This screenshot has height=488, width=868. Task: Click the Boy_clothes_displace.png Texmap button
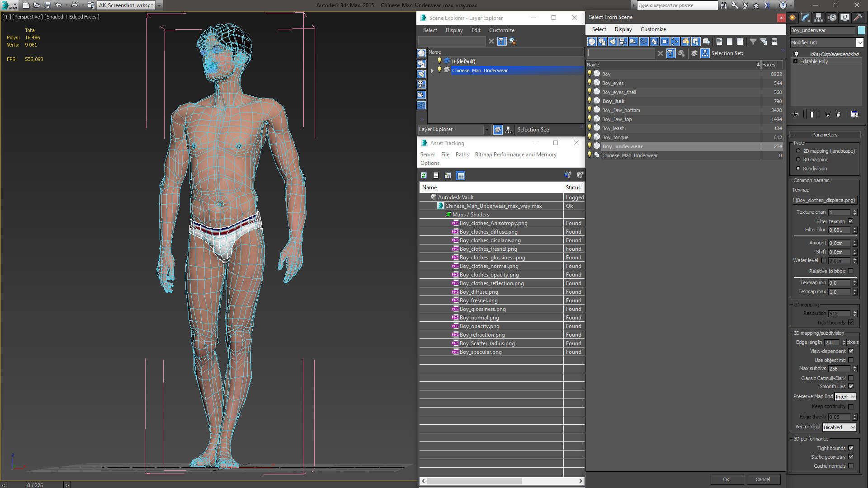825,200
